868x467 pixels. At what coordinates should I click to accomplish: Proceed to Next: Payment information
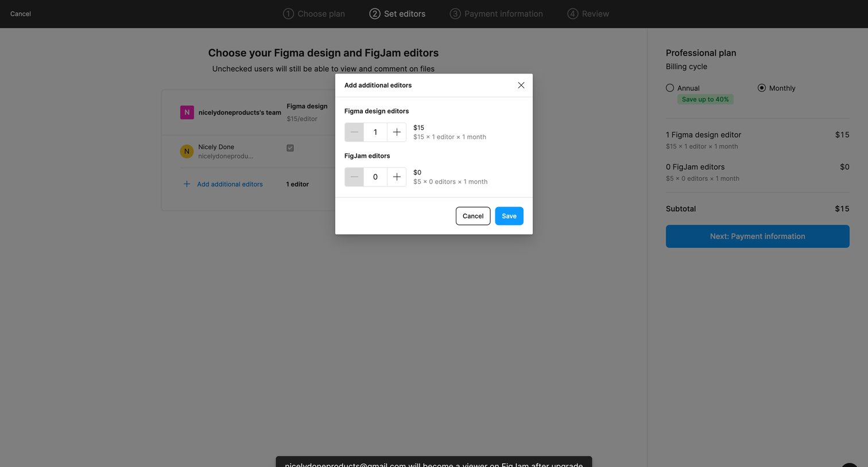pyautogui.click(x=758, y=236)
